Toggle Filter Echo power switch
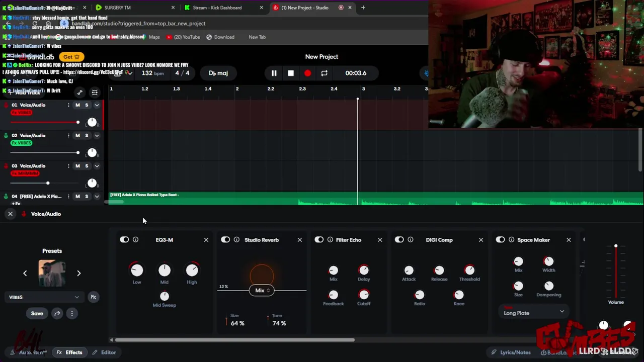Viewport: 644px width, 362px height. pyautogui.click(x=319, y=240)
